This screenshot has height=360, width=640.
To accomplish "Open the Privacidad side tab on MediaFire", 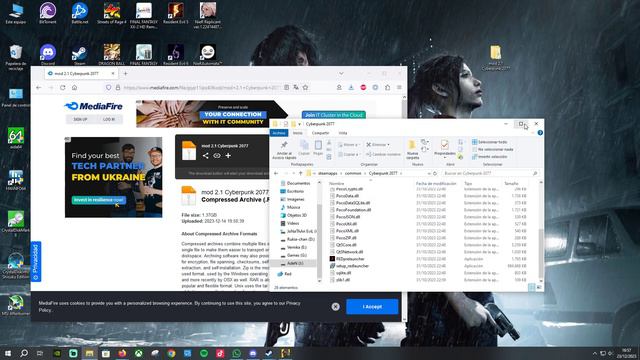I will (36, 262).
